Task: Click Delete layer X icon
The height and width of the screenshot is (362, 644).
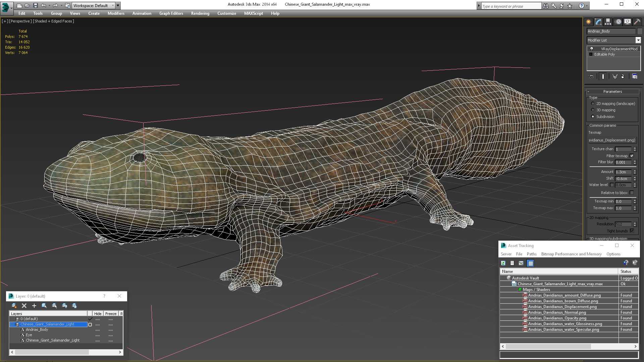Action: (24, 306)
